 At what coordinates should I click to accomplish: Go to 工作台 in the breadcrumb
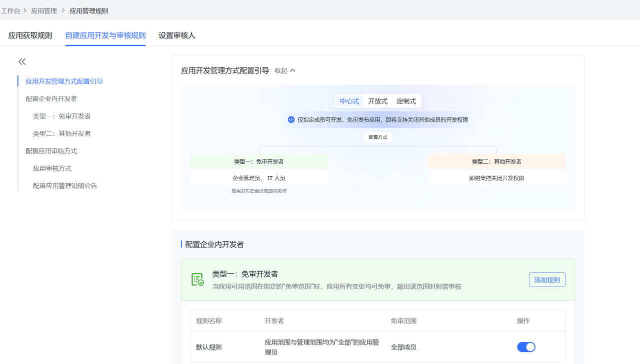coord(10,10)
